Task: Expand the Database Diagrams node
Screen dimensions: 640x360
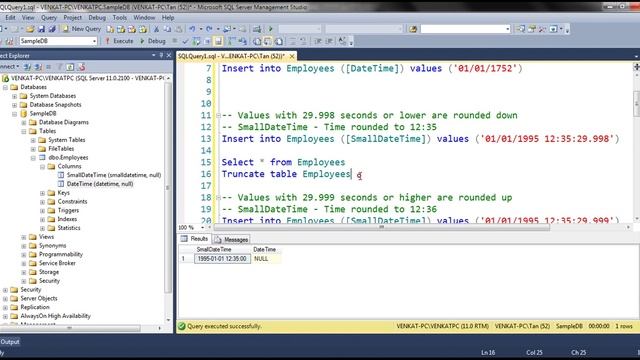Action: (x=24, y=122)
